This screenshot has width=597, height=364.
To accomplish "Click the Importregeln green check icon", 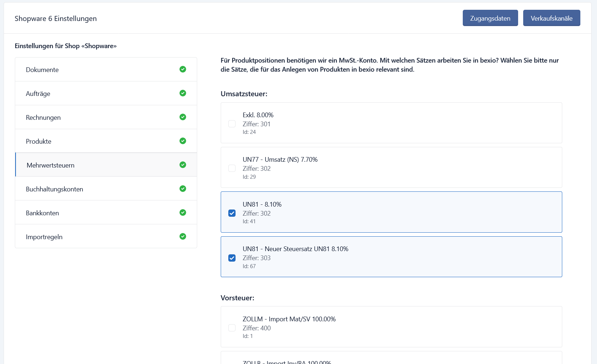I will pyautogui.click(x=183, y=236).
